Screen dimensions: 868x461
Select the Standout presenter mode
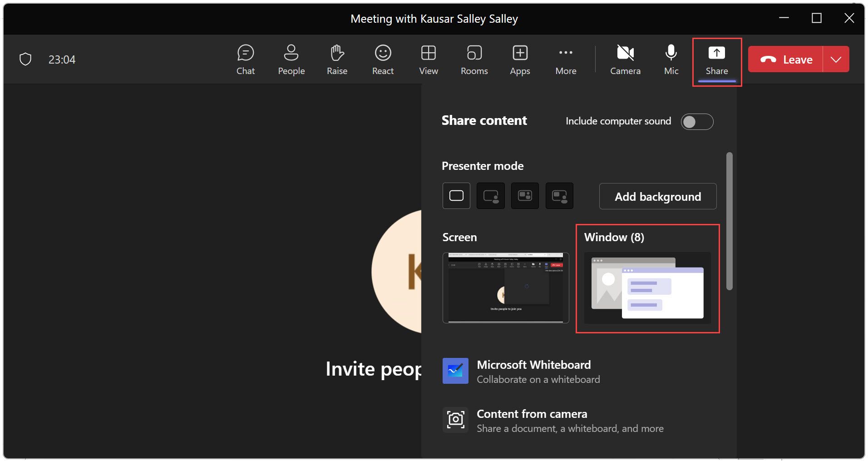pos(491,195)
